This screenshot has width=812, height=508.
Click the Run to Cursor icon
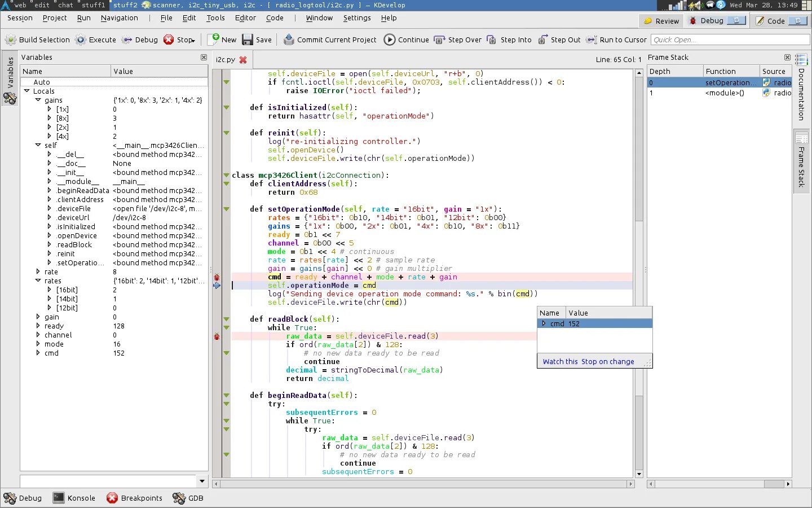[591, 40]
